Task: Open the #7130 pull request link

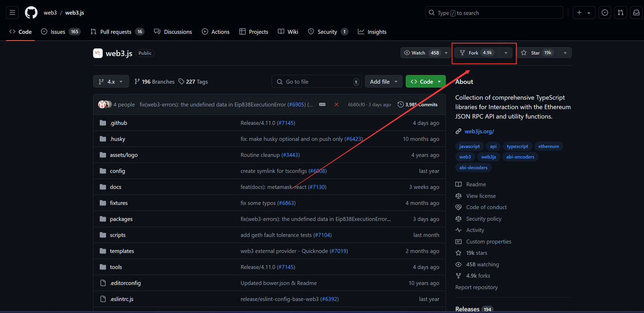Action: point(317,187)
